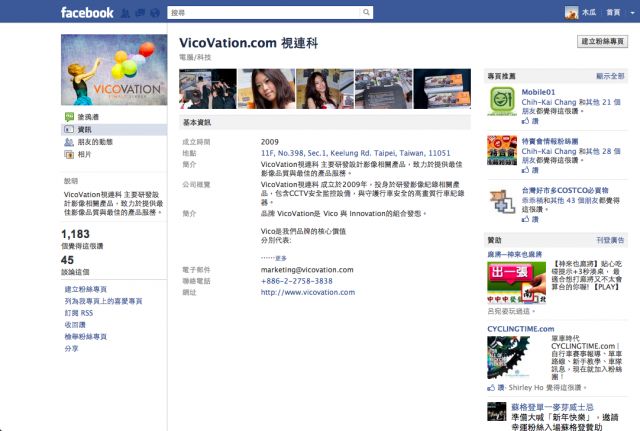Viewport: 640px width, 431px height.
Task: Open the 朋友的動態 friend activity tab
Action: click(x=95, y=142)
